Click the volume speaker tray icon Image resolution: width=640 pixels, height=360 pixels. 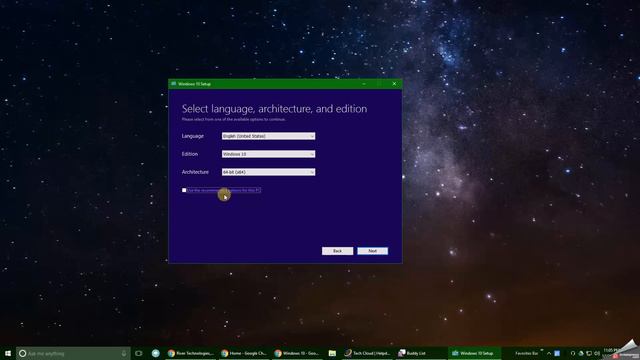coord(597,353)
